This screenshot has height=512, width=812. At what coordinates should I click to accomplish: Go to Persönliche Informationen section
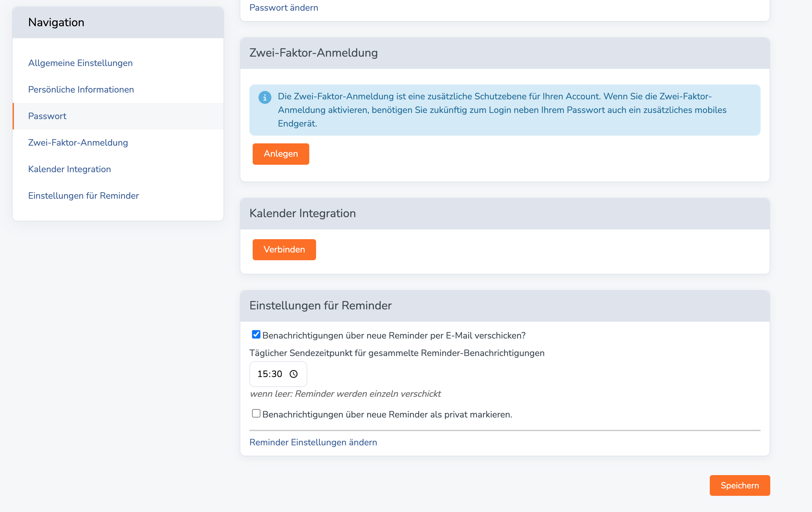click(x=81, y=90)
